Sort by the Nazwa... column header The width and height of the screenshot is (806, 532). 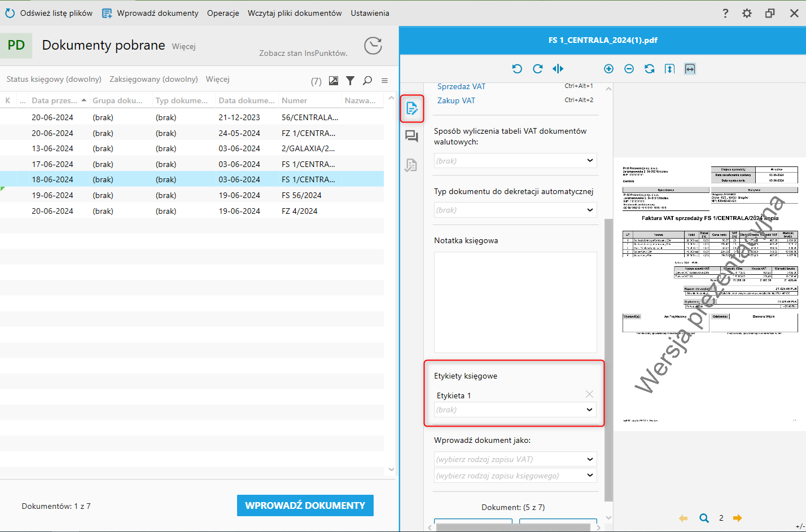pyautogui.click(x=362, y=100)
